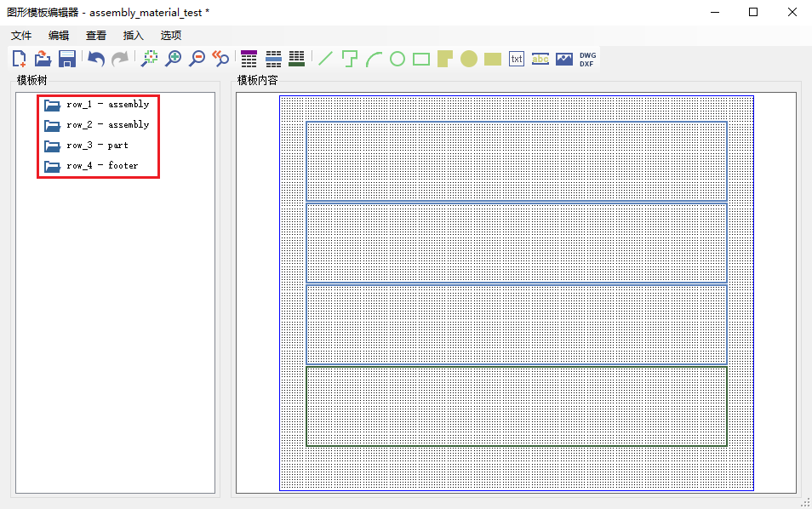
Task: Minimize the template editor window
Action: (715, 12)
